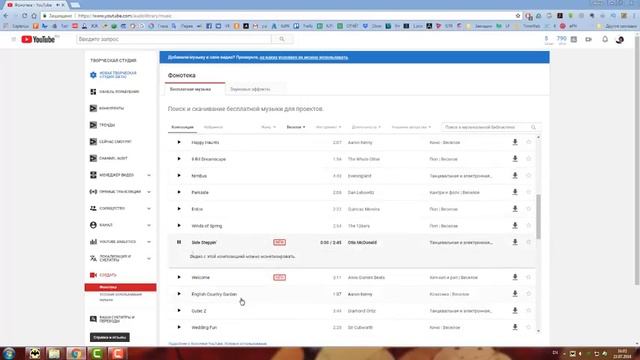Open the Жанр filter dropdown

point(268,127)
